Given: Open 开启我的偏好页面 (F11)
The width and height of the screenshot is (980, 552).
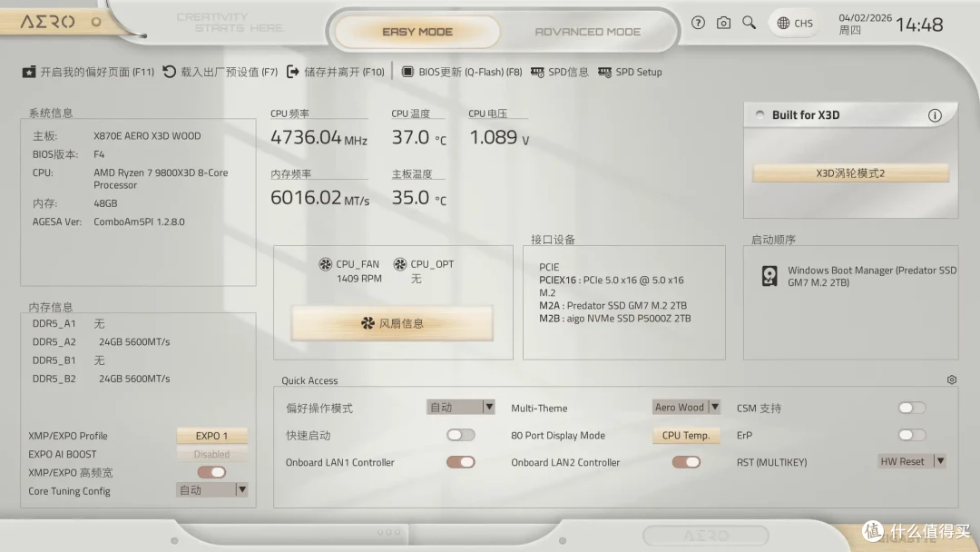Looking at the screenshot, I should click(x=89, y=72).
